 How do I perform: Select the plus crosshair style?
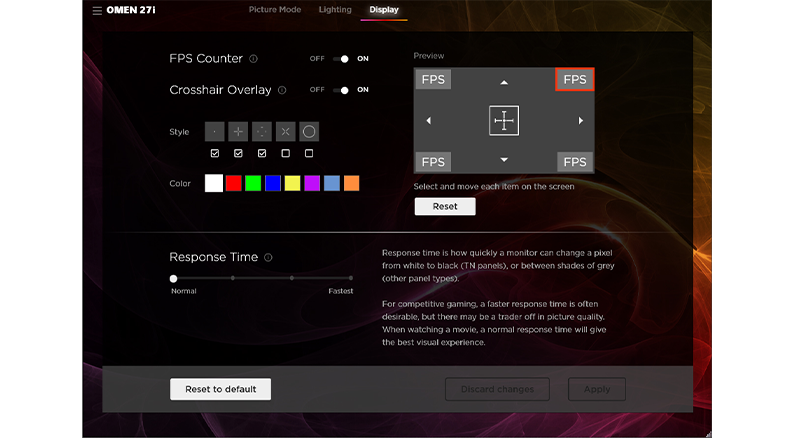click(238, 132)
